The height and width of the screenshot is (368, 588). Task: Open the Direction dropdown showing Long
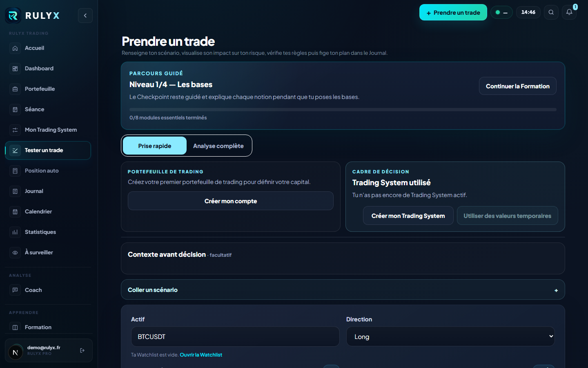point(450,337)
